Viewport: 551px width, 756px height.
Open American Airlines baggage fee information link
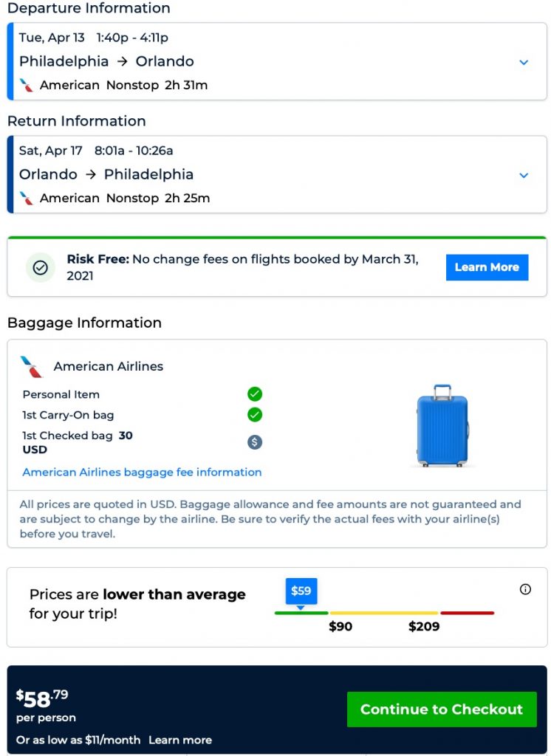[x=142, y=472]
